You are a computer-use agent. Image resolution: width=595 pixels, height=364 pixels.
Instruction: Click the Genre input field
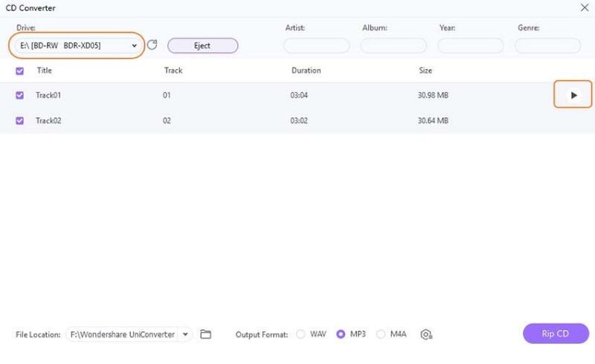[x=548, y=46]
